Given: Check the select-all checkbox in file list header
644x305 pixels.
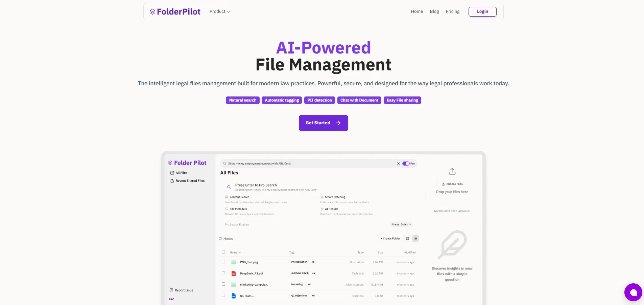Looking at the screenshot, I should [x=223, y=252].
